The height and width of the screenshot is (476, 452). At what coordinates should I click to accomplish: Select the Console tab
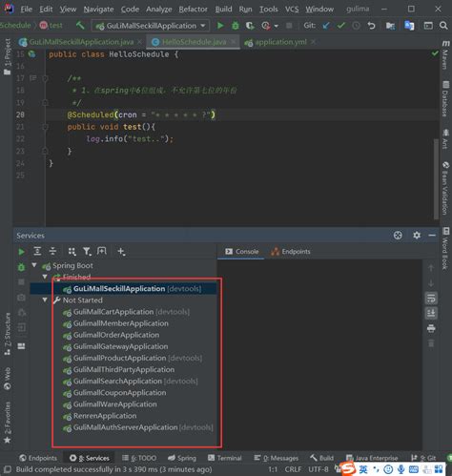tap(241, 252)
